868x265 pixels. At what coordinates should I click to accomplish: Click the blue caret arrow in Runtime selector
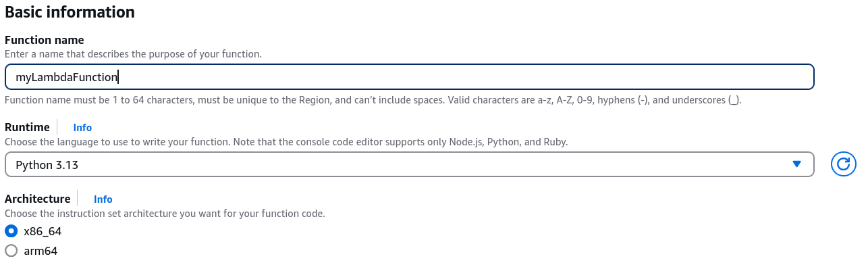point(796,164)
